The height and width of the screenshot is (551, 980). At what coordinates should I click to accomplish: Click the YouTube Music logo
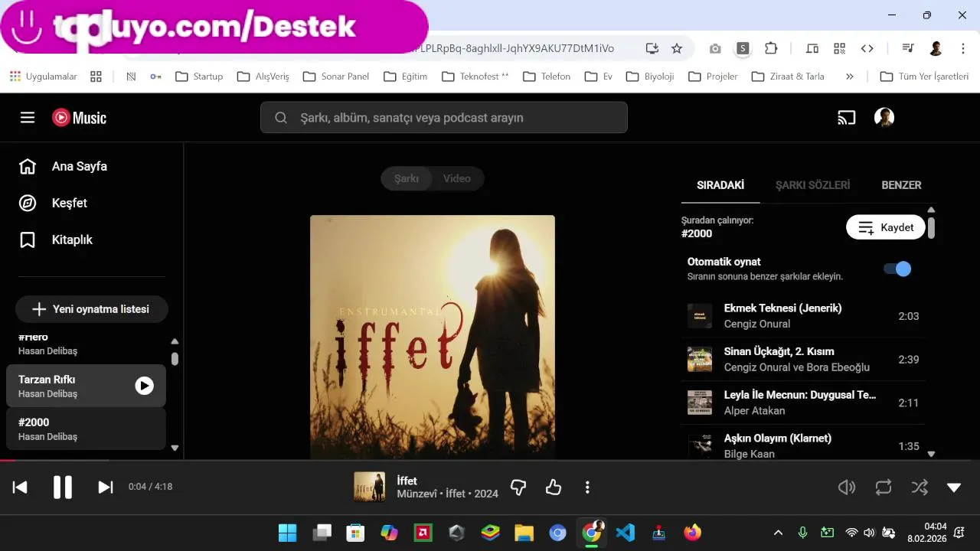pyautogui.click(x=79, y=117)
